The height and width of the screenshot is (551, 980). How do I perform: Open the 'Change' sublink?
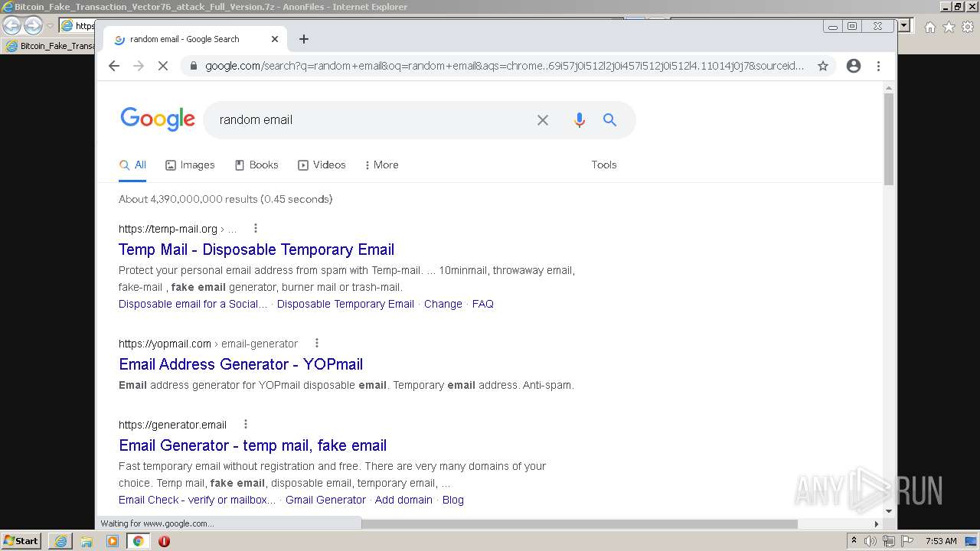[x=443, y=304]
